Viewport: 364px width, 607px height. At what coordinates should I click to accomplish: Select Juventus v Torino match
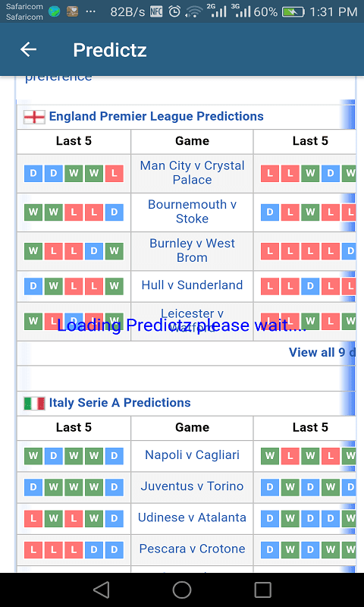193,486
